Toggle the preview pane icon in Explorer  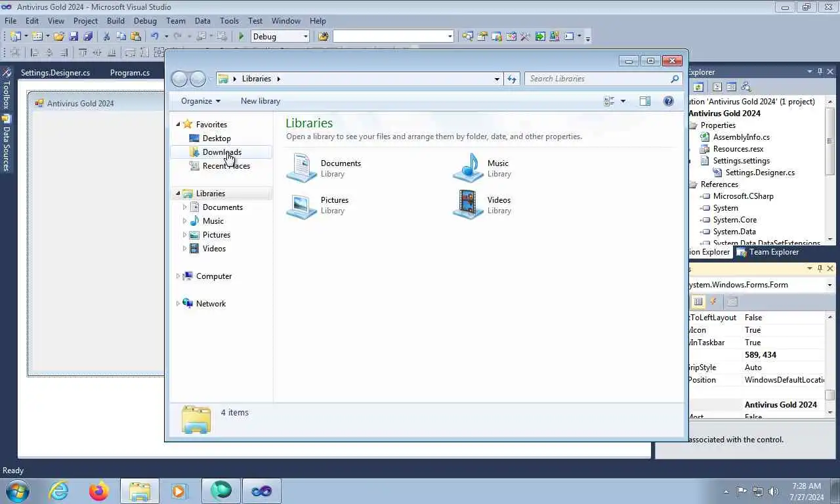click(x=645, y=101)
